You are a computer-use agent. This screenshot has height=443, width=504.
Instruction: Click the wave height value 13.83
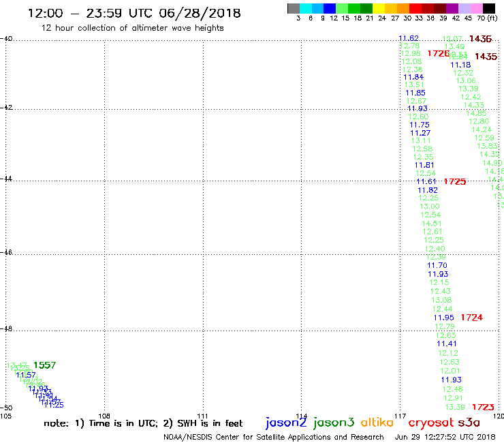tap(487, 146)
